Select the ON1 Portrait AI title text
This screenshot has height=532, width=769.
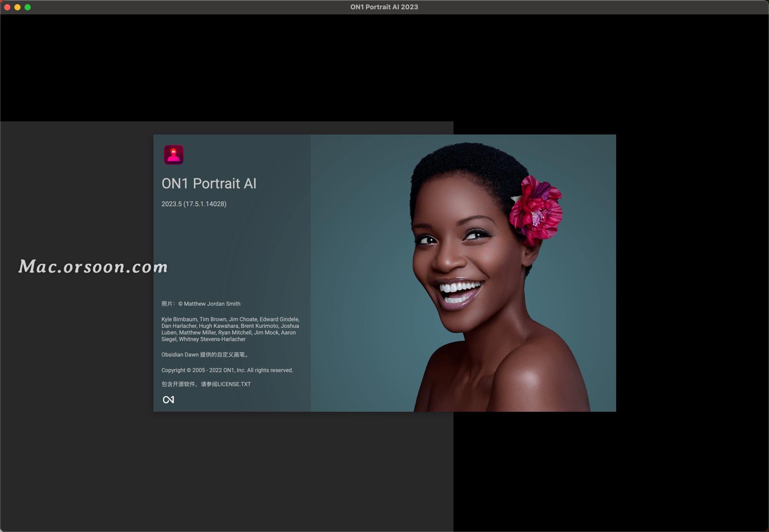click(x=209, y=184)
